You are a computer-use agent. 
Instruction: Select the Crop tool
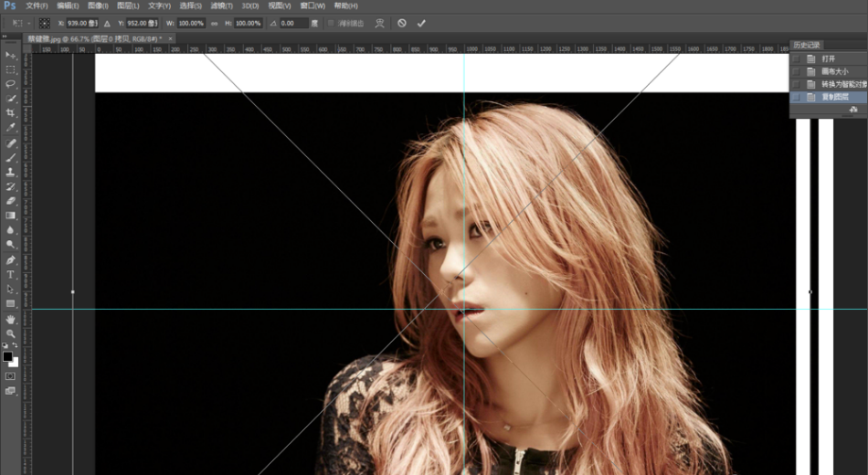[x=11, y=113]
